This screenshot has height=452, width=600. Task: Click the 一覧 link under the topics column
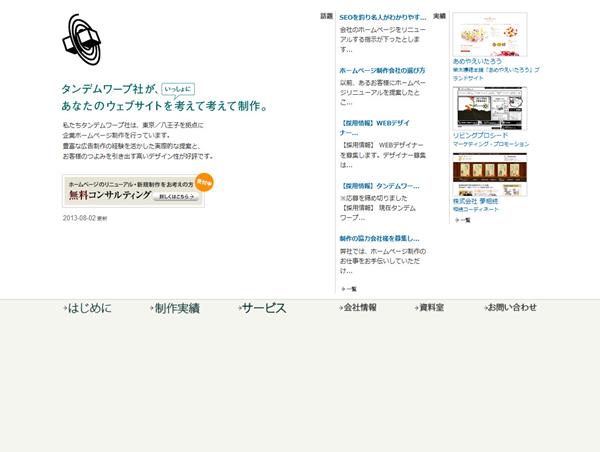pyautogui.click(x=349, y=289)
